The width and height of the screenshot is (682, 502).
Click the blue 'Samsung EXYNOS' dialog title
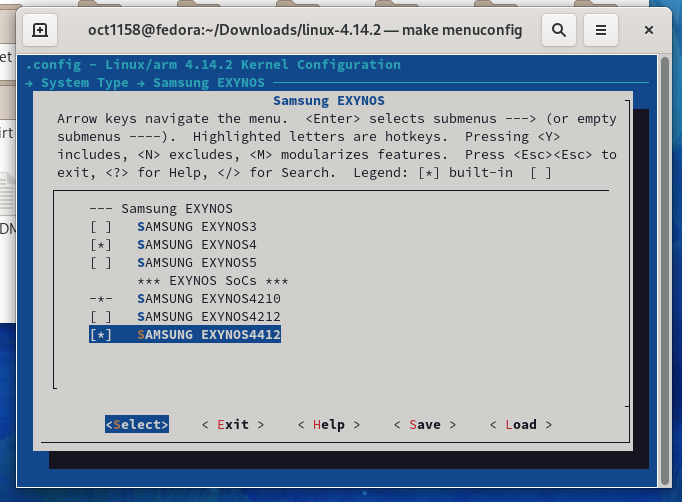click(329, 101)
